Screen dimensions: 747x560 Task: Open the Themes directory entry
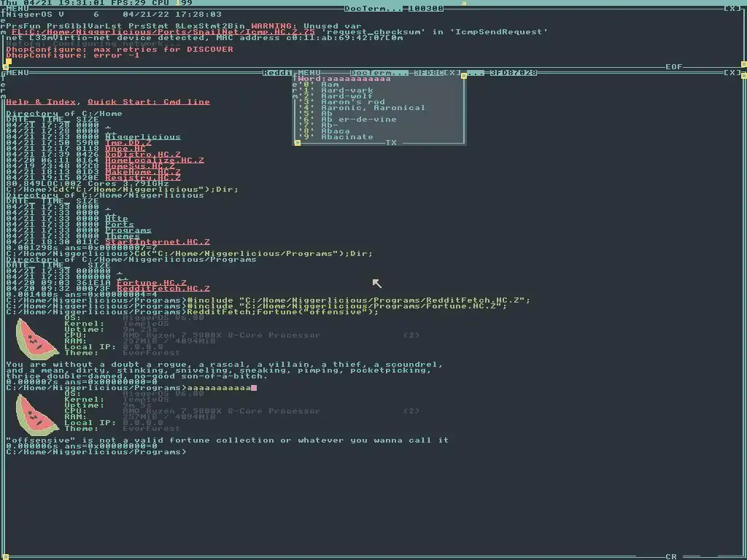click(123, 236)
